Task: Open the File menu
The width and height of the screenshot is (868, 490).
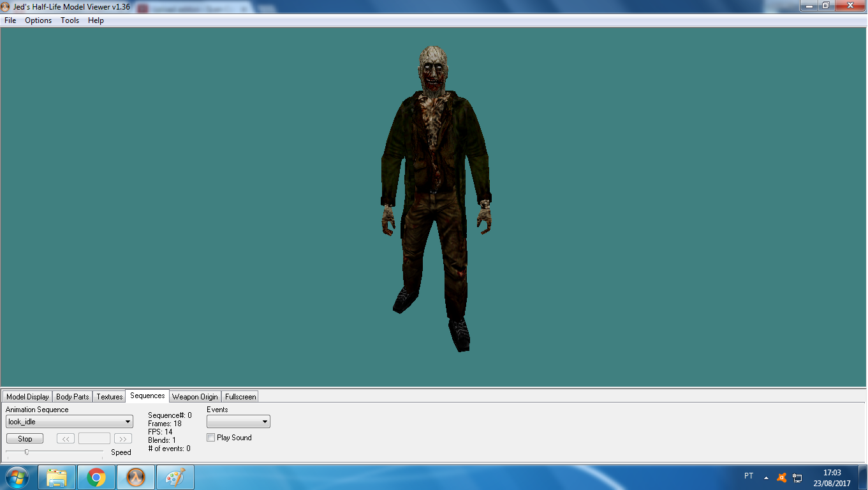Action: coord(10,20)
